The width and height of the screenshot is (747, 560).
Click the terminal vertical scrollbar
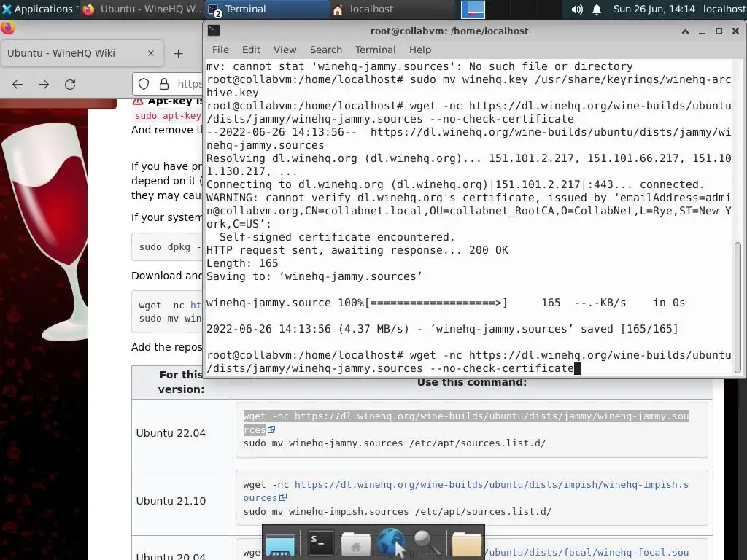tap(738, 308)
